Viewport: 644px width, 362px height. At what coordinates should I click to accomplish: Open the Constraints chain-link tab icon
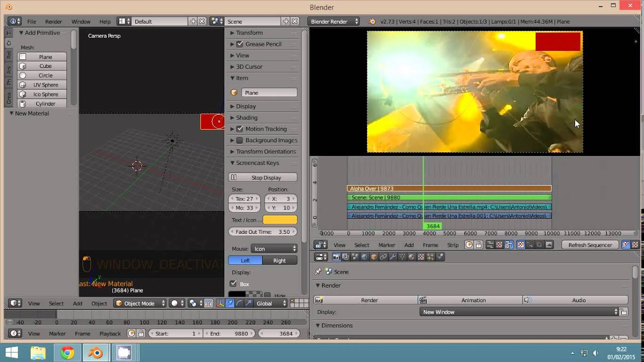point(383,257)
